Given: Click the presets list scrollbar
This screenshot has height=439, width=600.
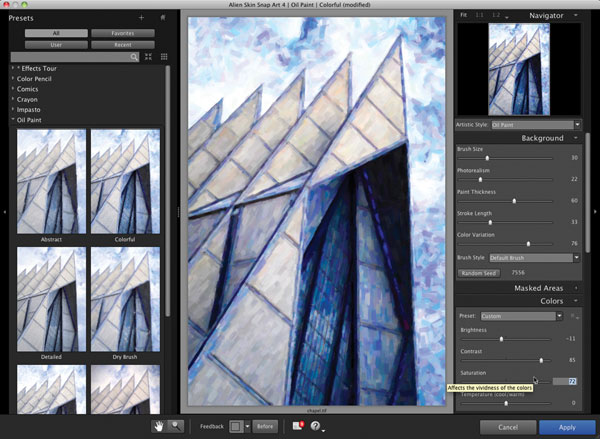Looking at the screenshot, I should click(x=167, y=191).
